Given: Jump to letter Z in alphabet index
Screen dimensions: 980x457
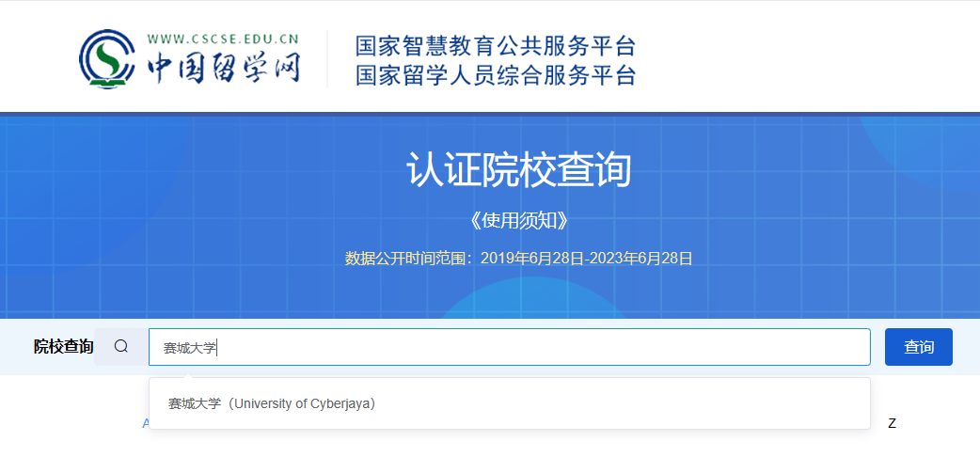Looking at the screenshot, I should [x=892, y=424].
